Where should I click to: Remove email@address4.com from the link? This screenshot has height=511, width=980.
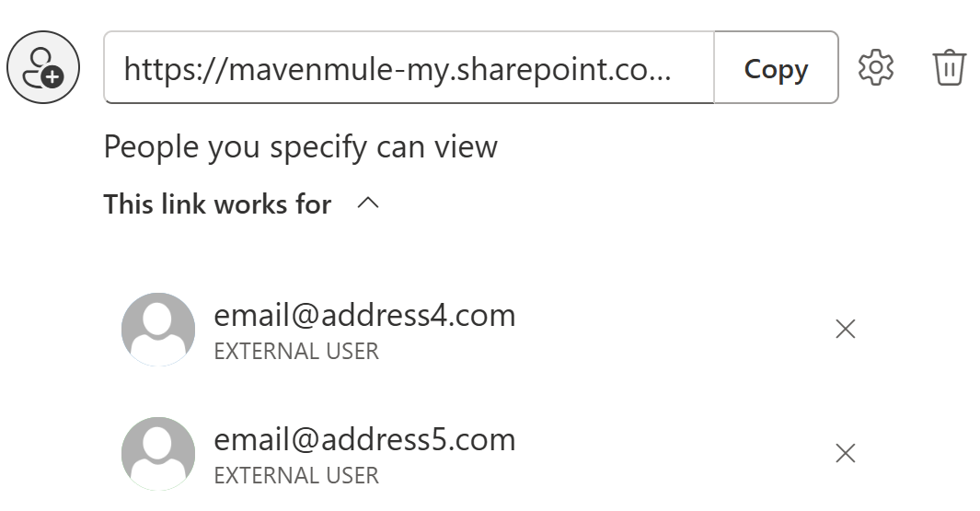pos(845,329)
